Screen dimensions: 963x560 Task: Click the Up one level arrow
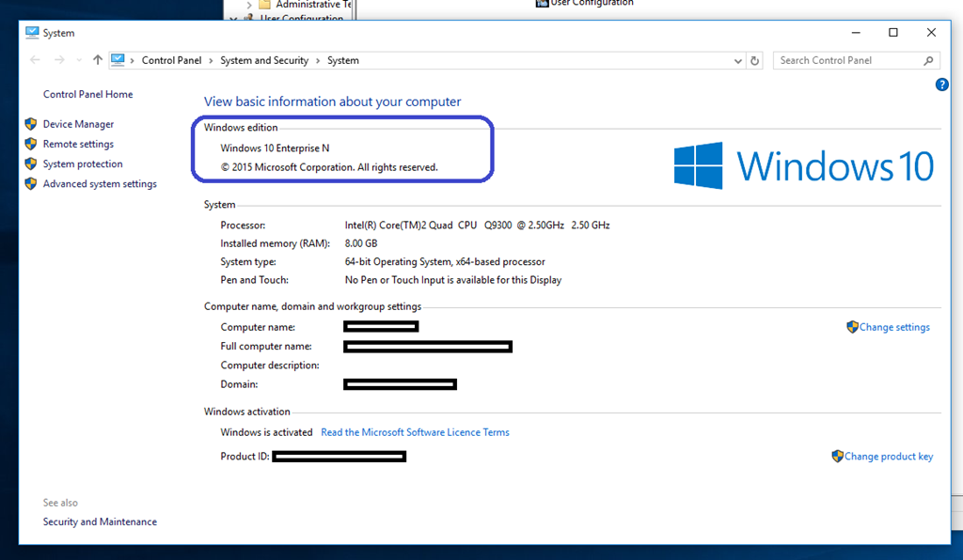[97, 60]
